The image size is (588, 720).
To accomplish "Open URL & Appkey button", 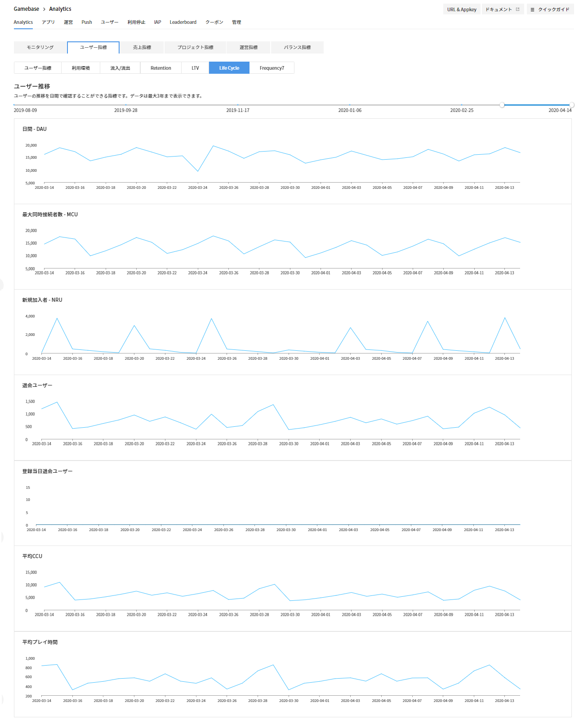I will pyautogui.click(x=462, y=9).
